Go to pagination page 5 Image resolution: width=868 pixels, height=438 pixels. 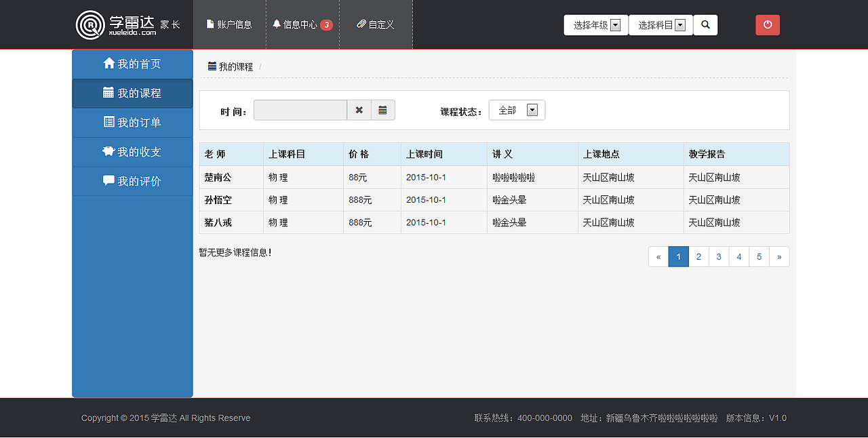(759, 257)
